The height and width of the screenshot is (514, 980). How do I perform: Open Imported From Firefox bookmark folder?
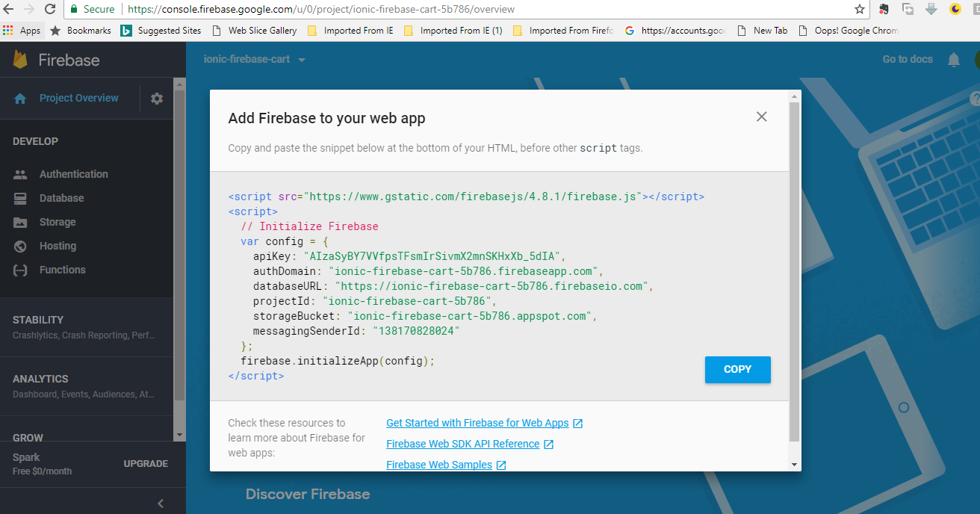point(563,31)
